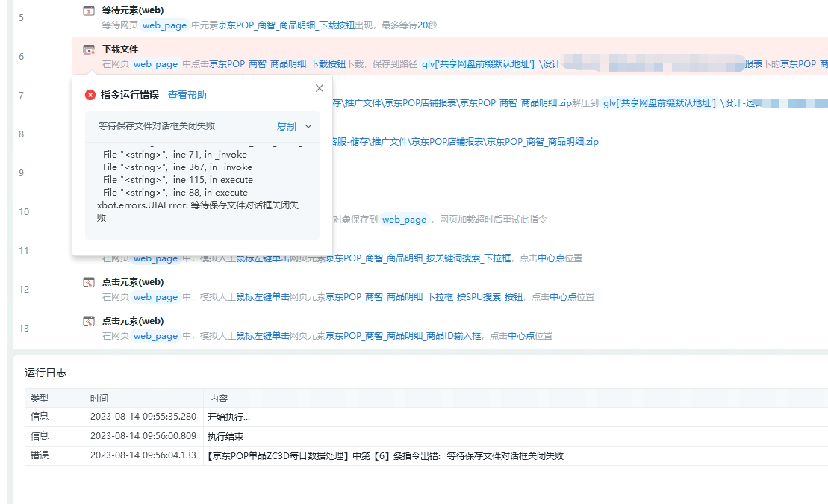Screen dimensions: 828x504
Task: Click the wait element icon on step 5
Action: (89, 10)
